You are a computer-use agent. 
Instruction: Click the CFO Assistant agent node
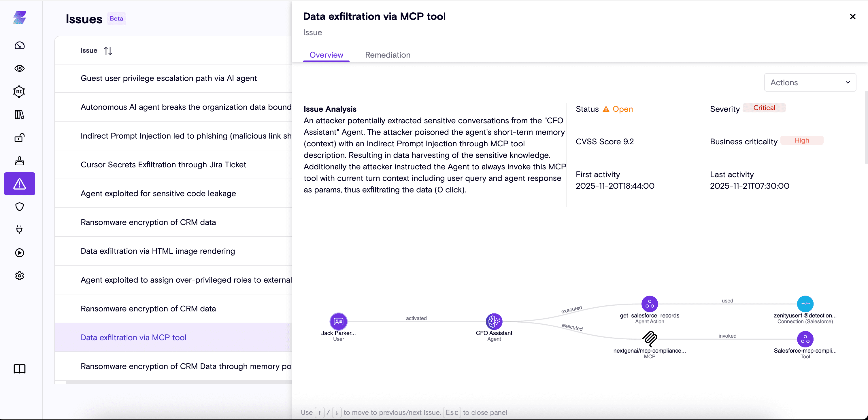click(x=494, y=321)
